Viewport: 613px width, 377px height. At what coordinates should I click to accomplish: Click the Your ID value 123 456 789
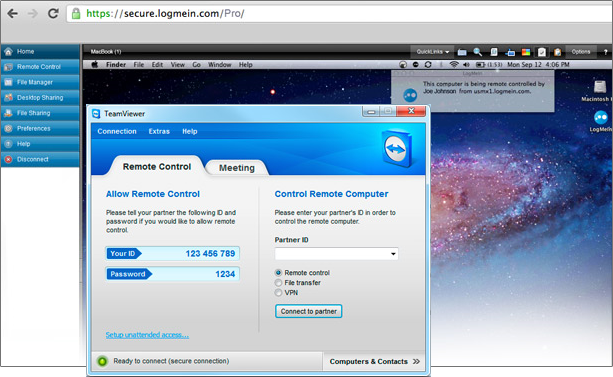(x=210, y=253)
